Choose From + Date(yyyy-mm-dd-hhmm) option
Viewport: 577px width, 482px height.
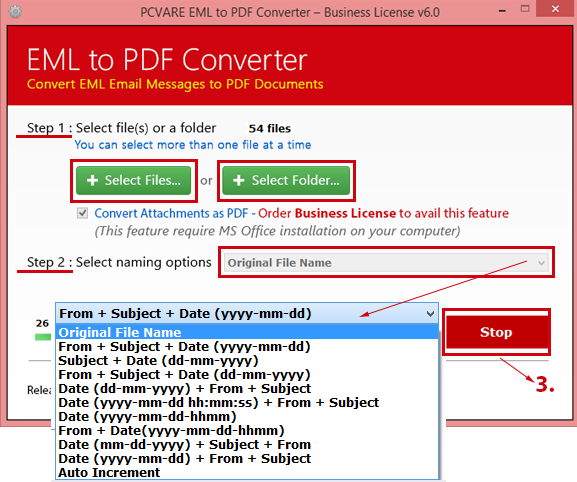click(247, 430)
